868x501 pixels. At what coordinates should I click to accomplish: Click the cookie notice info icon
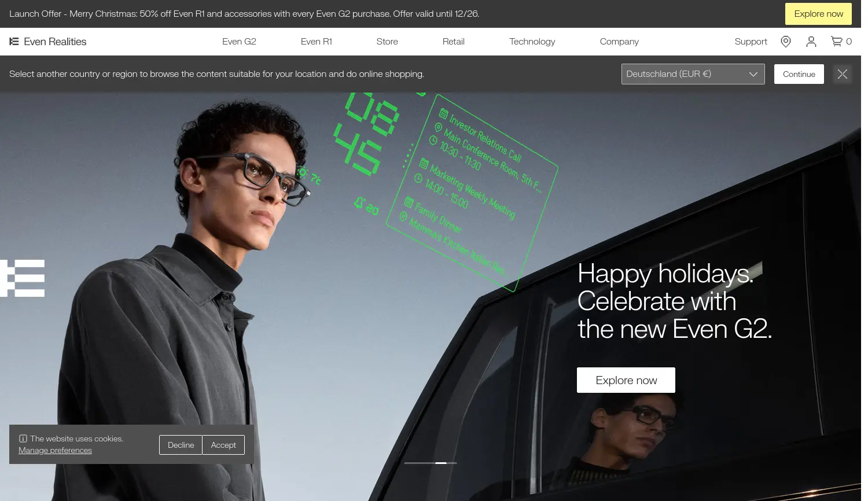click(x=23, y=438)
